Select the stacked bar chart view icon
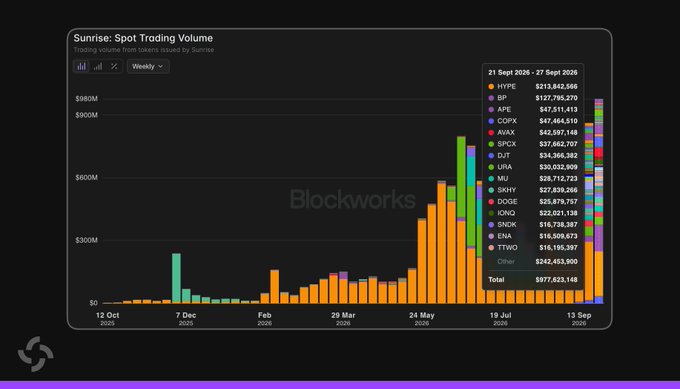The width and height of the screenshot is (680, 389). pos(81,66)
